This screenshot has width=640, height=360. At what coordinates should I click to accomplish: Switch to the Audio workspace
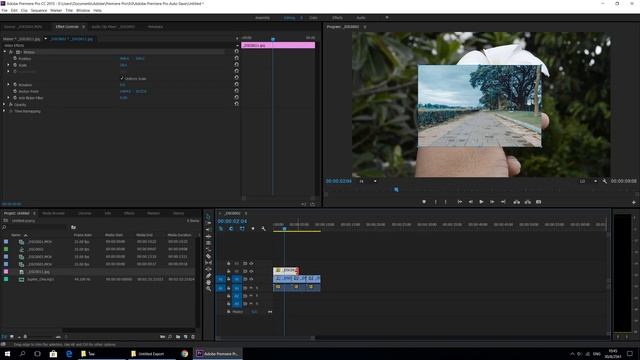click(361, 18)
